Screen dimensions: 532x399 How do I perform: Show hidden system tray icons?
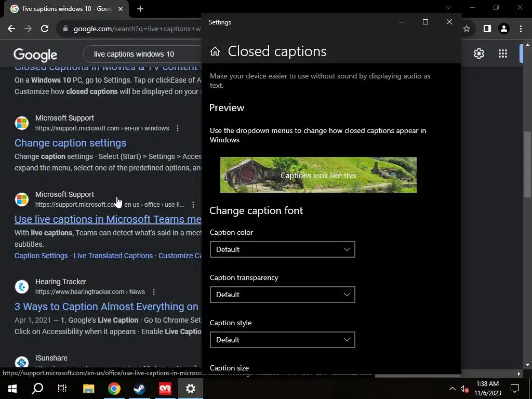453,389
